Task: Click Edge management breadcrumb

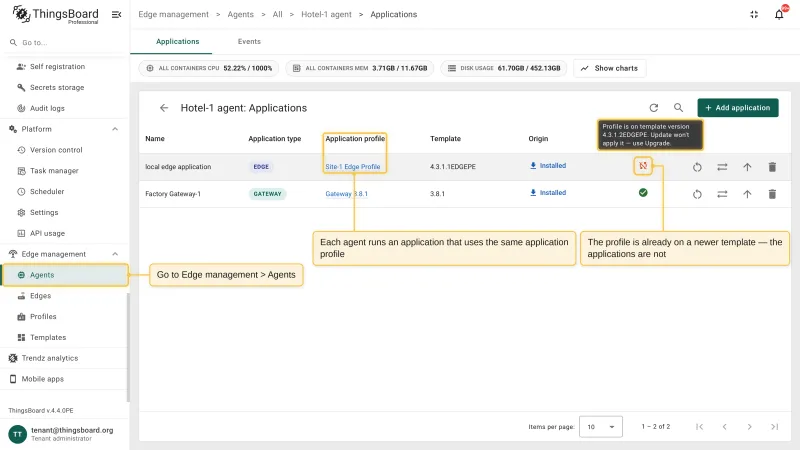Action: [173, 14]
